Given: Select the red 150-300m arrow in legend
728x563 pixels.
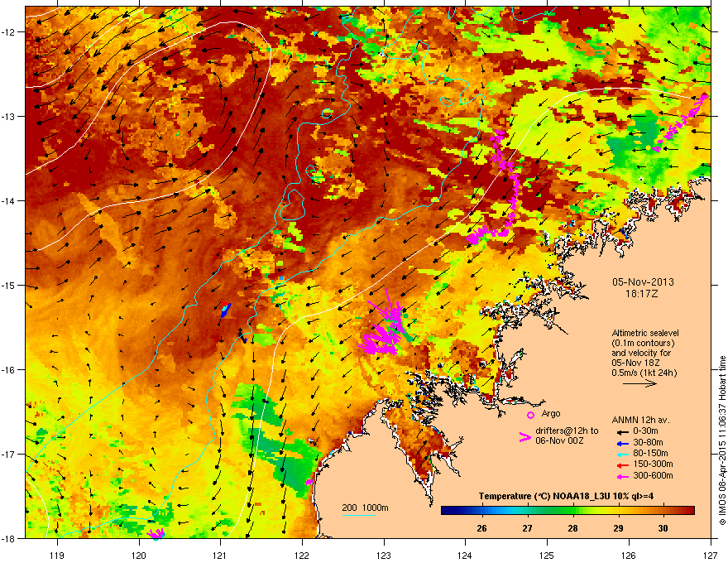Looking at the screenshot, I should tap(623, 465).
